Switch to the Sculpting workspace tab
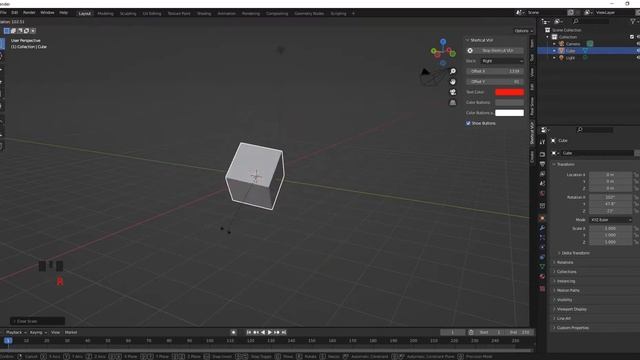 [128, 13]
